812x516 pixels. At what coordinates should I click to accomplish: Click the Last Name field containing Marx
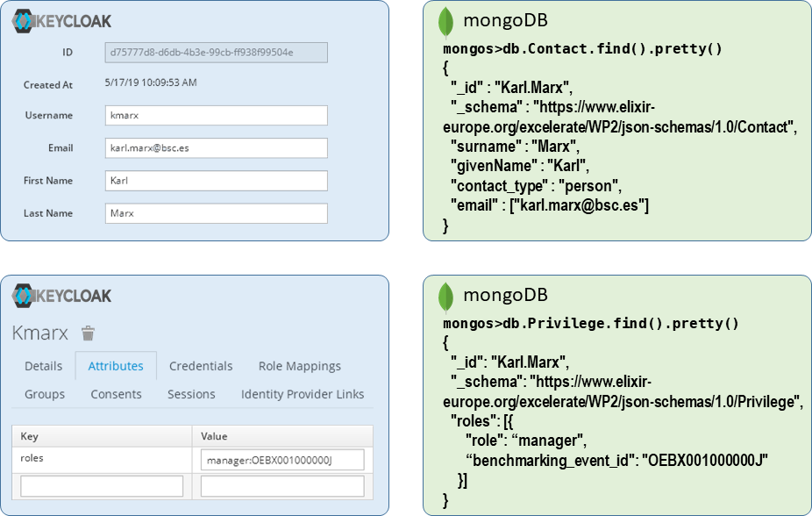[x=217, y=213]
